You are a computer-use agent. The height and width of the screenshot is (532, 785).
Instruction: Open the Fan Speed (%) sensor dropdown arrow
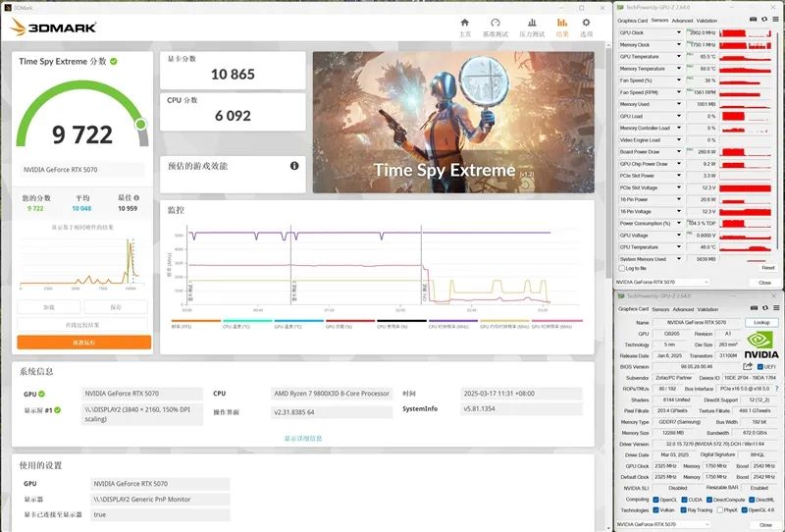tap(679, 80)
